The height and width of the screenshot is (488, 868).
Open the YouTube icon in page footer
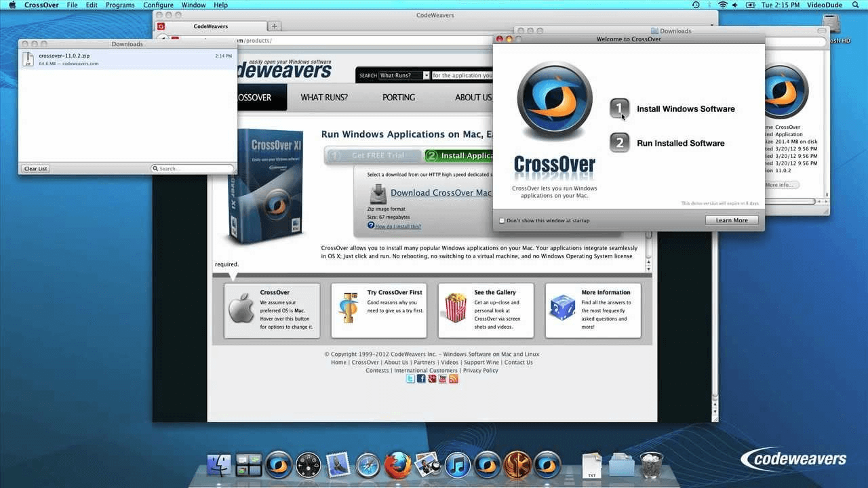[443, 379]
